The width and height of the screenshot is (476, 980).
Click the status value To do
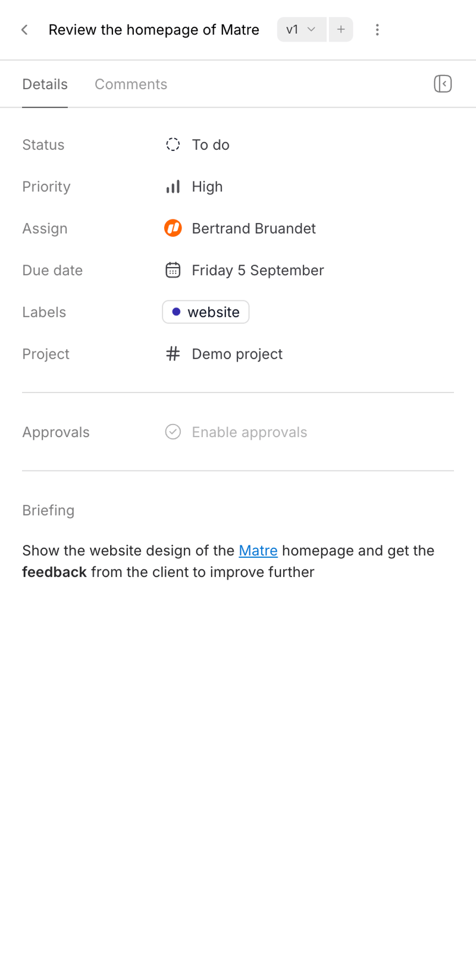tap(211, 145)
